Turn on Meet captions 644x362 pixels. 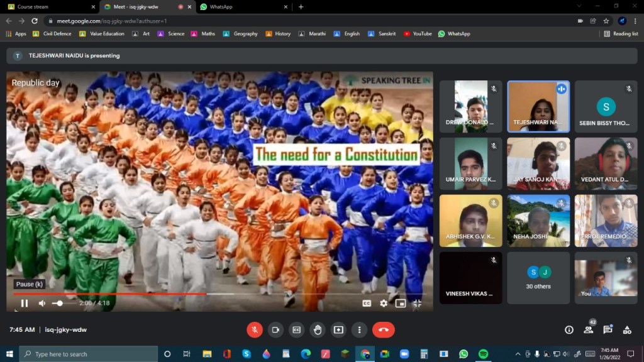click(x=296, y=329)
